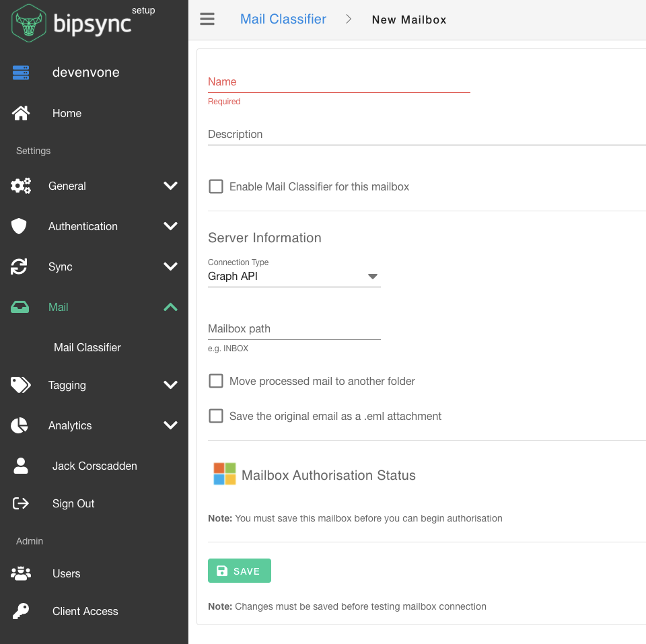
Task: Click into the Mailbox path field
Action: click(294, 329)
